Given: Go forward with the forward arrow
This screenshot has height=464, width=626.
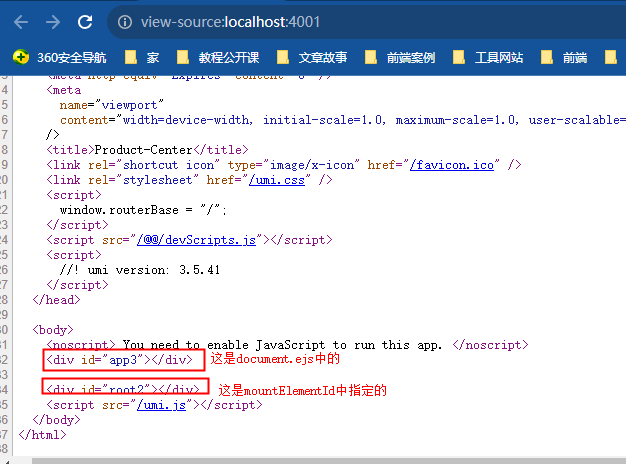Looking at the screenshot, I should click(53, 22).
